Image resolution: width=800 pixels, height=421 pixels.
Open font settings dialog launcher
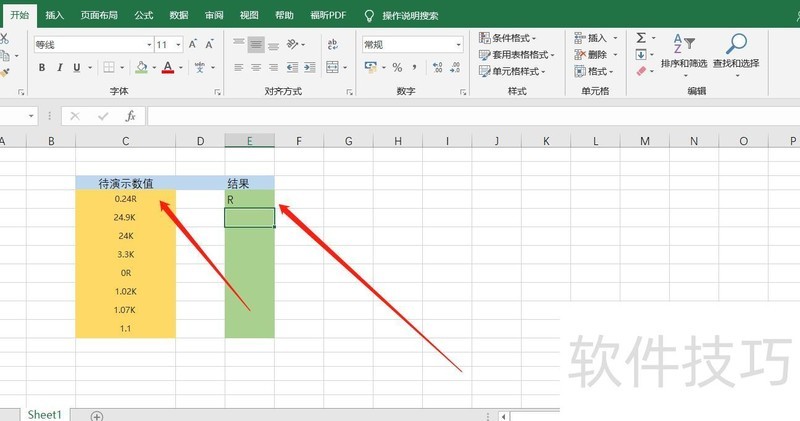tap(218, 92)
